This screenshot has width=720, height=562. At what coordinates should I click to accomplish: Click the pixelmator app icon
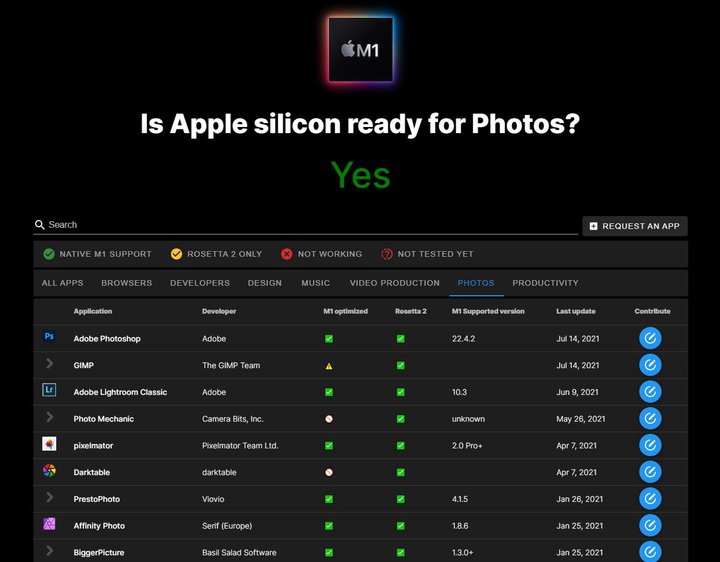49,445
